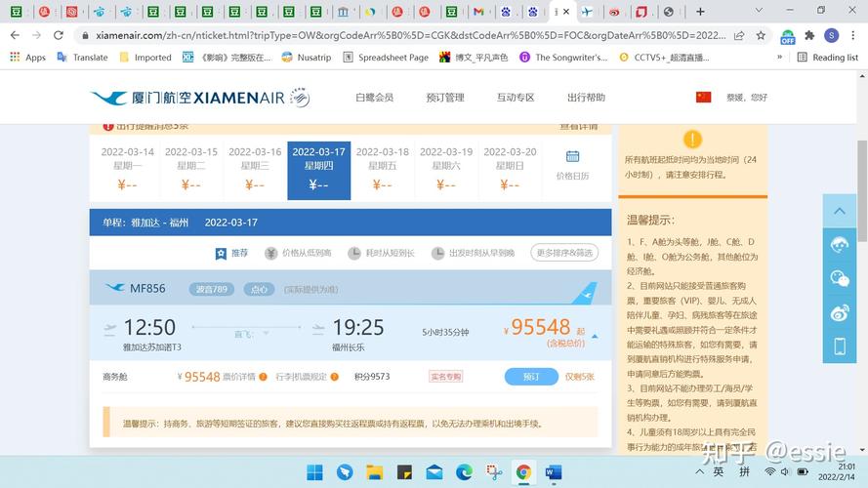Select the 2022-03-14 date tab
The image size is (868, 488).
tap(127, 170)
